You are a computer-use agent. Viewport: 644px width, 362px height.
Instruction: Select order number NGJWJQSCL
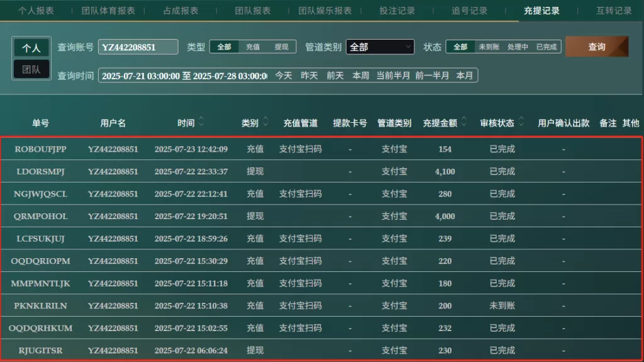pyautogui.click(x=40, y=194)
